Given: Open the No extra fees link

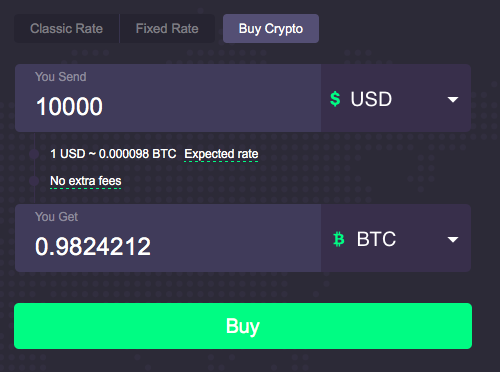Looking at the screenshot, I should [x=86, y=181].
